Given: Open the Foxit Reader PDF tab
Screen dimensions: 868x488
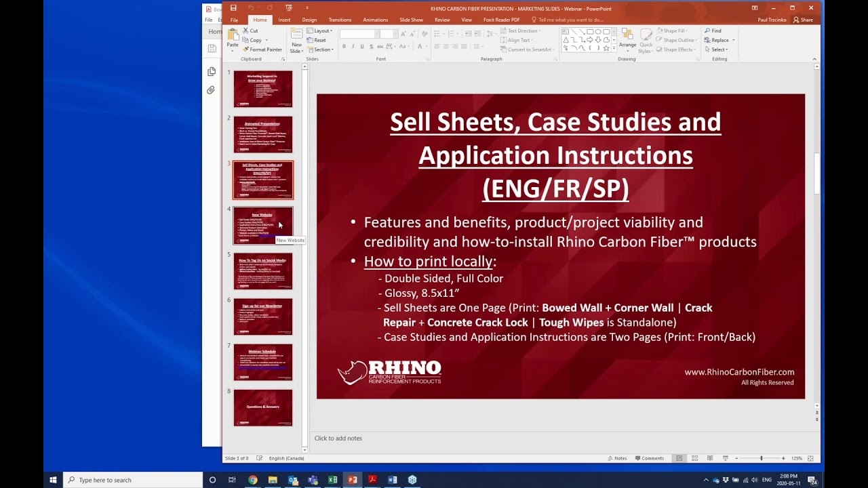Looking at the screenshot, I should click(x=501, y=20).
